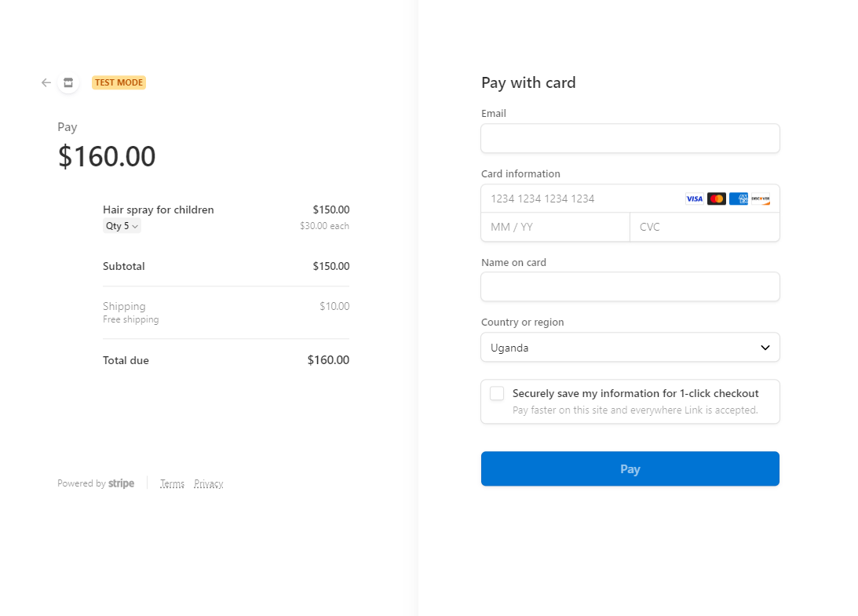Viewport: 858px width, 616px height.
Task: Click the TEST MODE badge
Action: (x=119, y=82)
